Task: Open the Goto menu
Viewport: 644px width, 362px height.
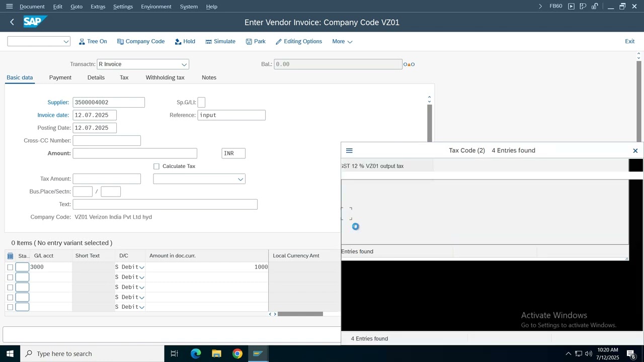Action: point(76,7)
